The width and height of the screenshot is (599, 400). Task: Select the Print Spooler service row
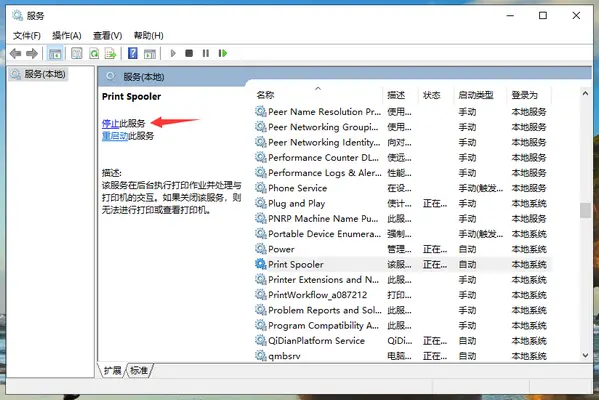click(401, 264)
